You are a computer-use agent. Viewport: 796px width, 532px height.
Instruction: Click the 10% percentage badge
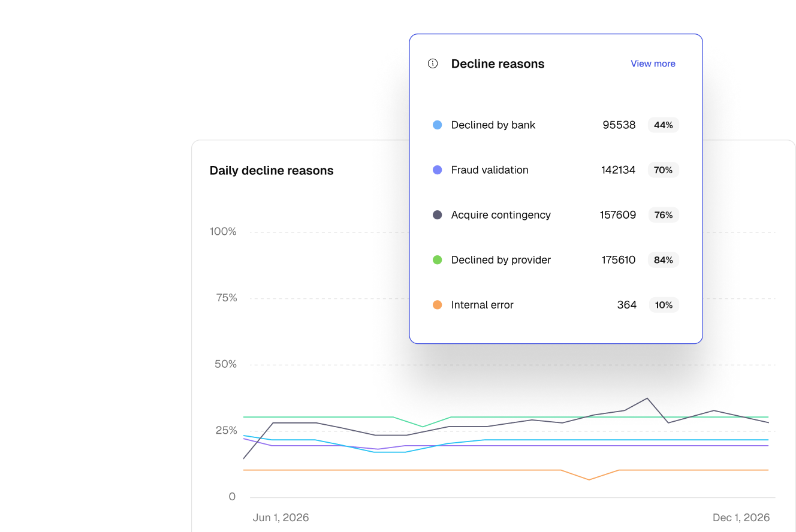click(664, 305)
